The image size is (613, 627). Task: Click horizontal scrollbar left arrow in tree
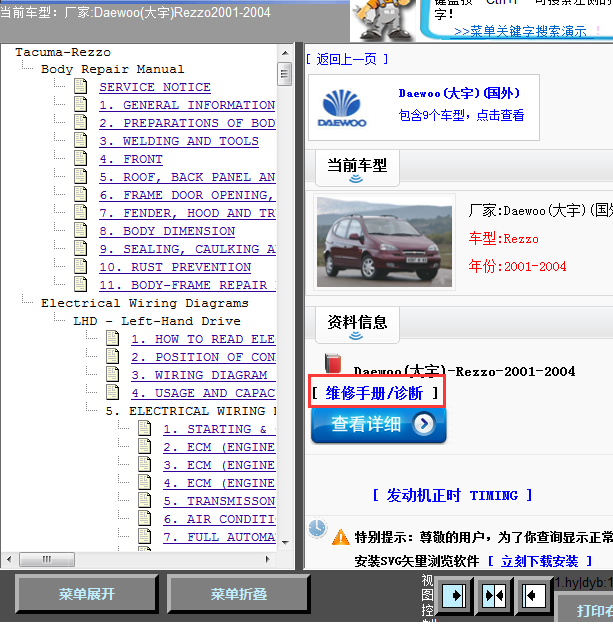point(9,559)
